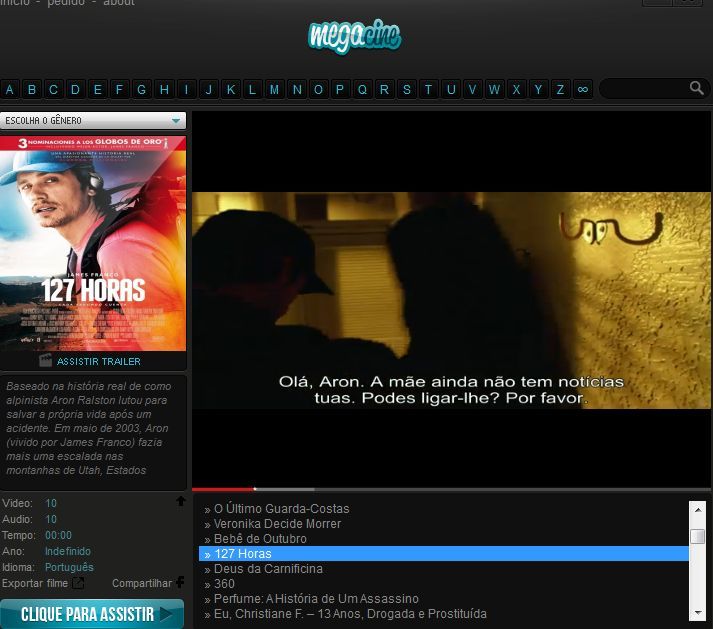Click the Tempo value 00:00
Viewport: 713px width, 629px height.
pos(58,535)
